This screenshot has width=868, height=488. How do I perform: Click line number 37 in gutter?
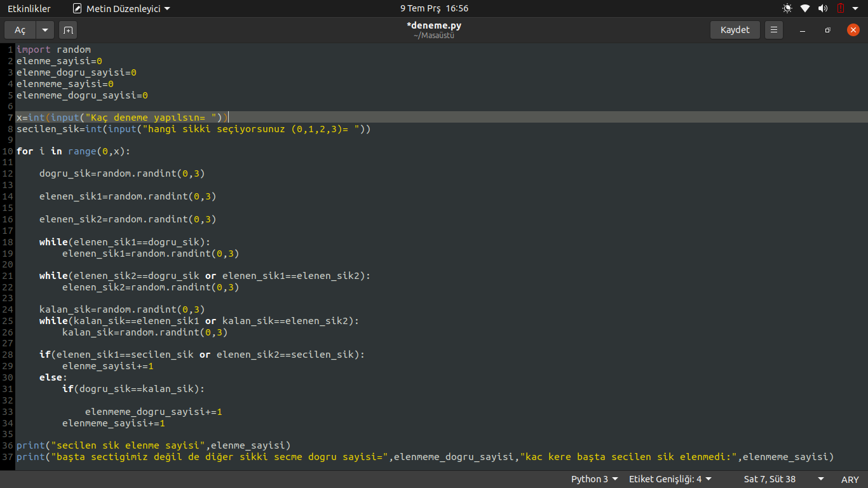[8, 457]
